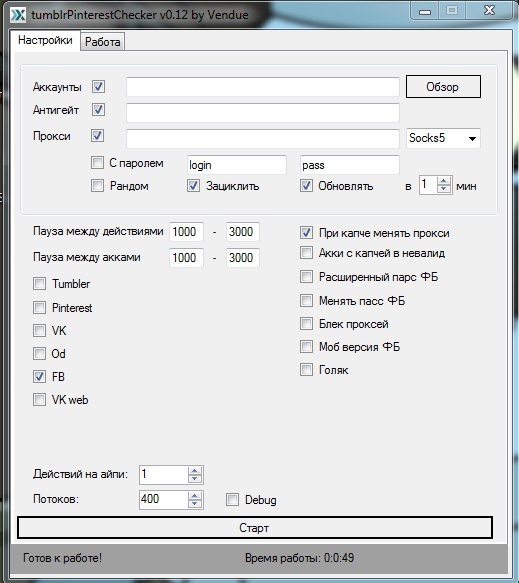Uncheck the Зациклить checkbox

pos(193,186)
